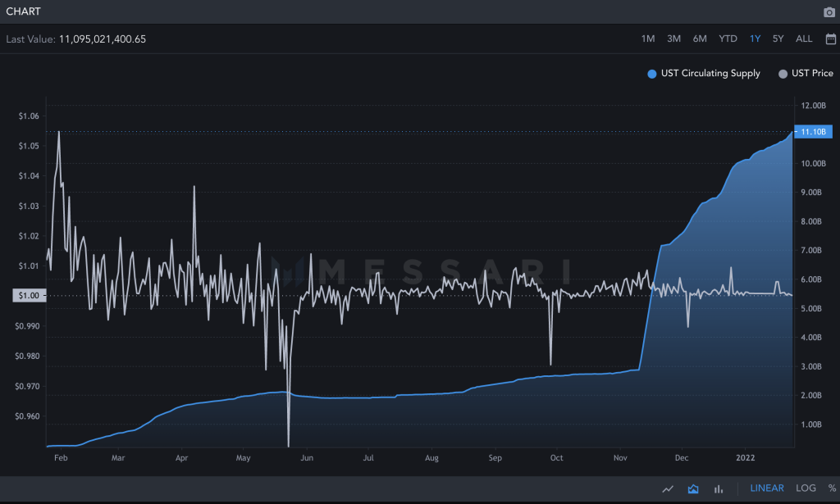The width and height of the screenshot is (840, 504).
Task: Toggle the UST Circulating Supply series
Action: click(x=704, y=73)
